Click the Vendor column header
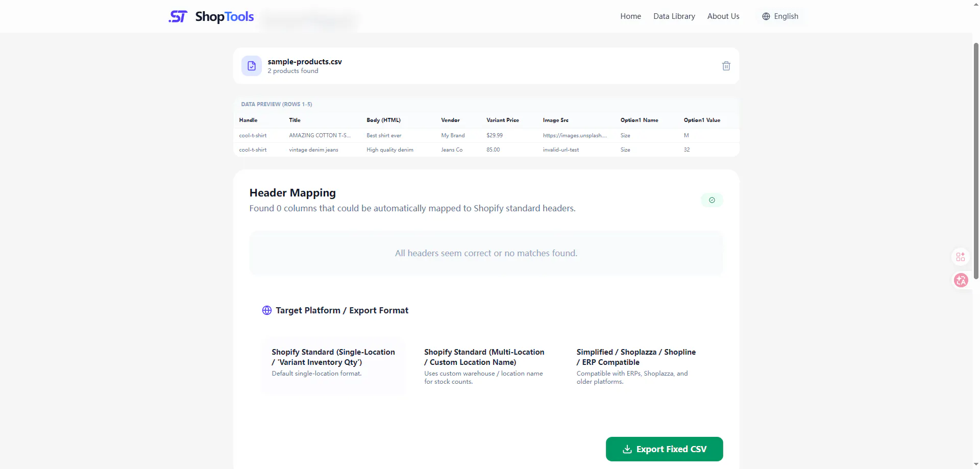980x469 pixels. (x=450, y=120)
